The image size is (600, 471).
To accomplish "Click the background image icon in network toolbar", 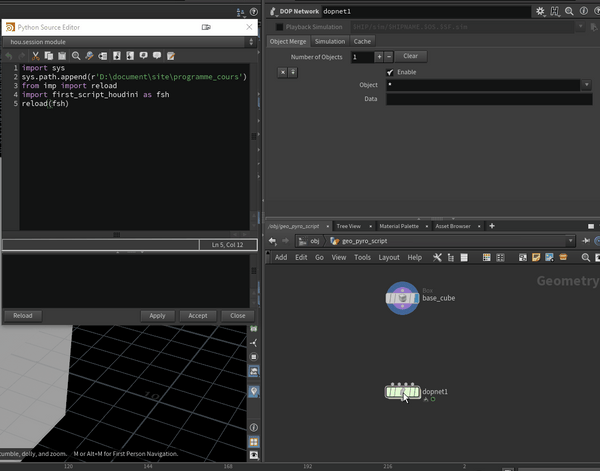I will point(549,258).
